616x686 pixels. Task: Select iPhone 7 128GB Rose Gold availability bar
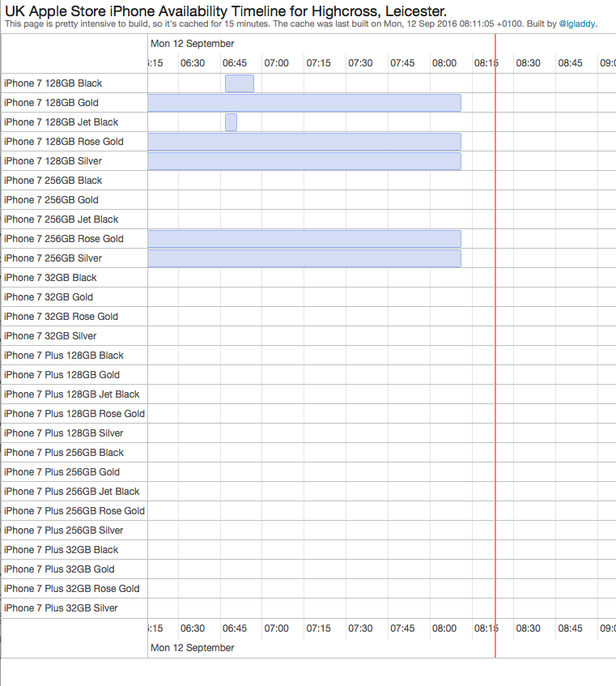(304, 142)
